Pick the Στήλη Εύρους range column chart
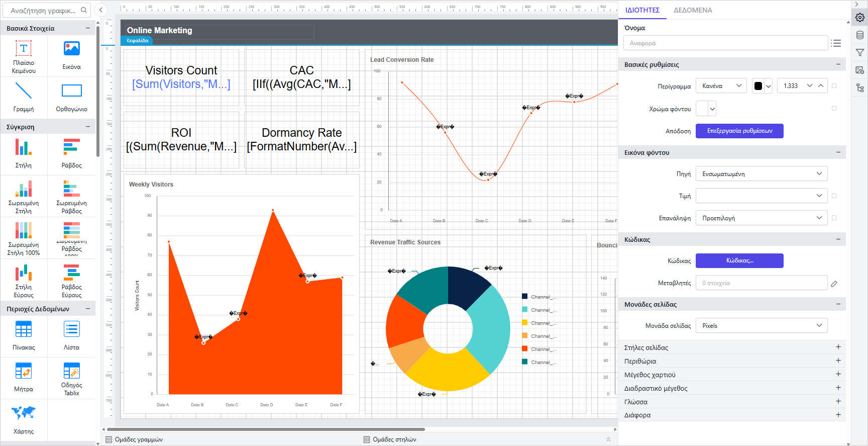This screenshot has height=446, width=868. (24, 280)
